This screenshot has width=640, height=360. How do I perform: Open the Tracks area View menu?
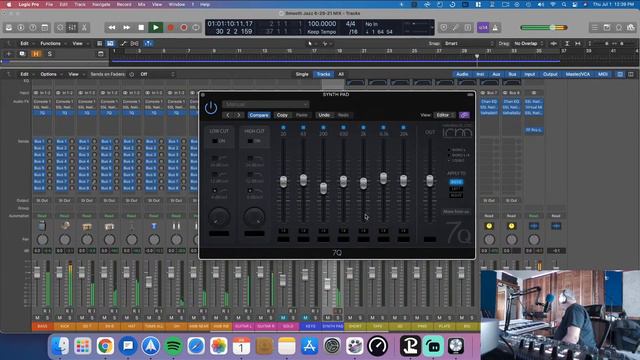click(78, 43)
